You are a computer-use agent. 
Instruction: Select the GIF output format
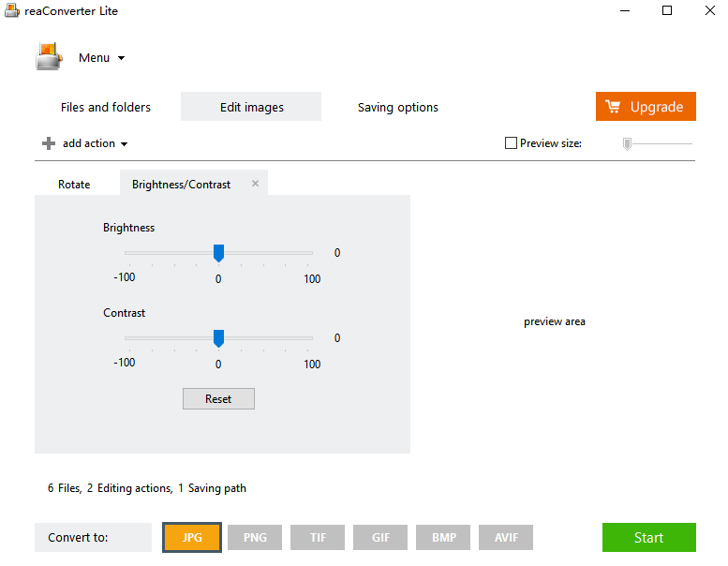click(380, 537)
